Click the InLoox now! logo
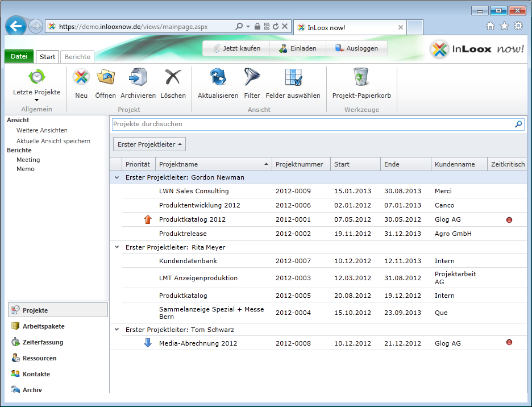Screen dimensions: 532x407 [477, 49]
